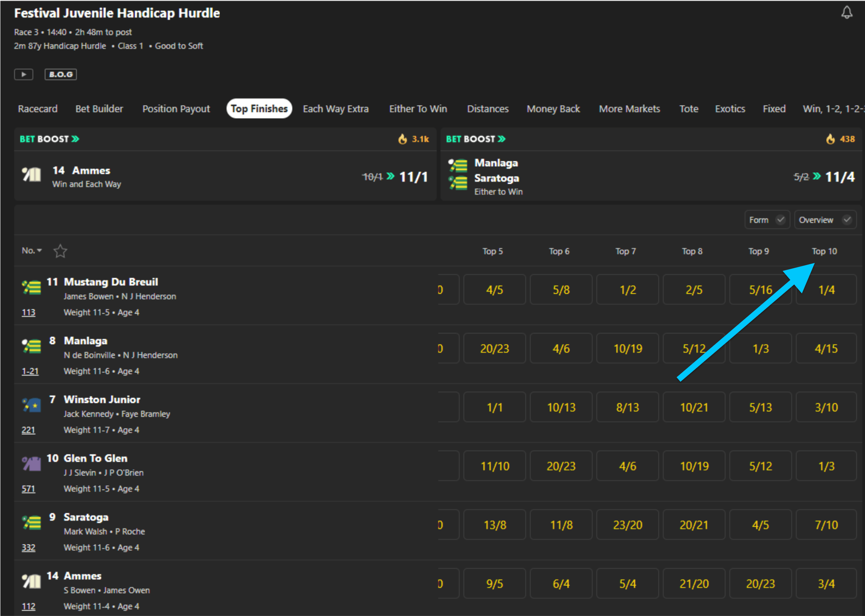Click Ammes silks icon in Bet Boost
This screenshot has width=865, height=616.
click(x=32, y=174)
